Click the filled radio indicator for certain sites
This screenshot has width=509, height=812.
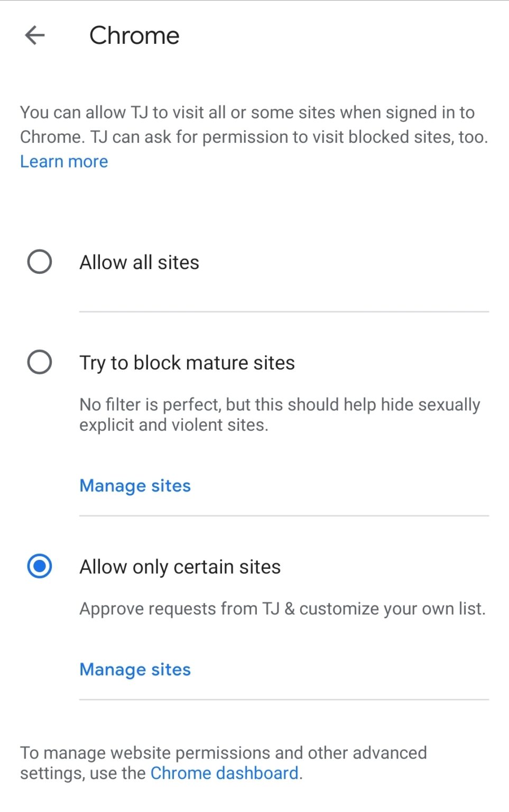pos(39,566)
